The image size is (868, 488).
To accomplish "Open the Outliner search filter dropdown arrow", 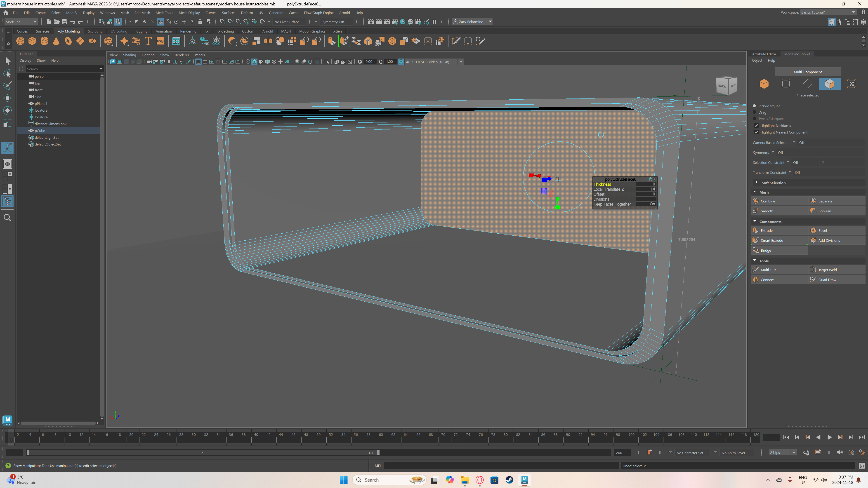I will pyautogui.click(x=101, y=69).
